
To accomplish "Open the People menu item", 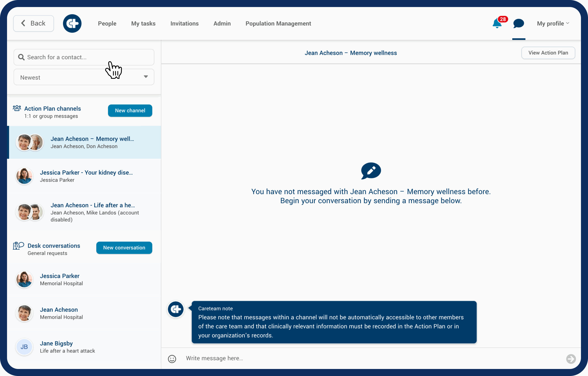I will tap(107, 23).
